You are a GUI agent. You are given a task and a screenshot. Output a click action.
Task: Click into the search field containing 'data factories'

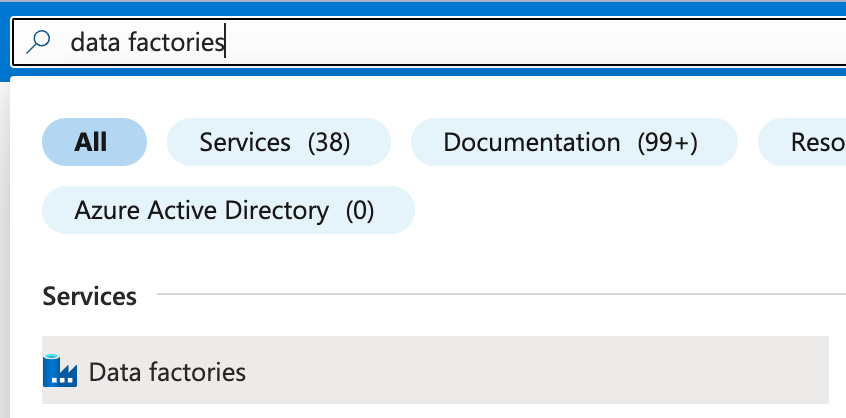click(429, 42)
